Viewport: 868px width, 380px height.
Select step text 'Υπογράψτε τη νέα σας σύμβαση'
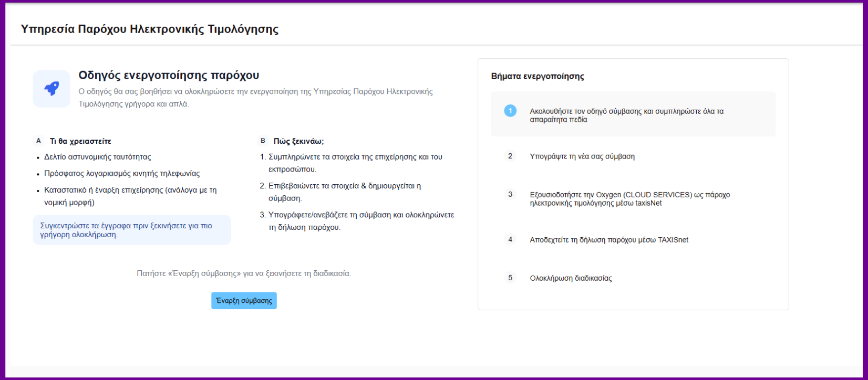coord(582,156)
